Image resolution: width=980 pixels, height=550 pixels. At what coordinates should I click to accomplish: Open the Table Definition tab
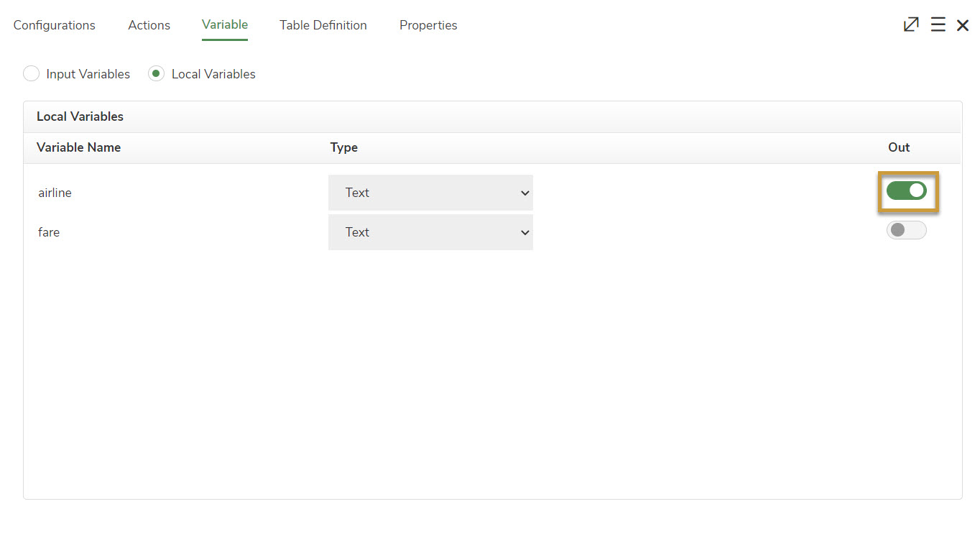pyautogui.click(x=323, y=25)
